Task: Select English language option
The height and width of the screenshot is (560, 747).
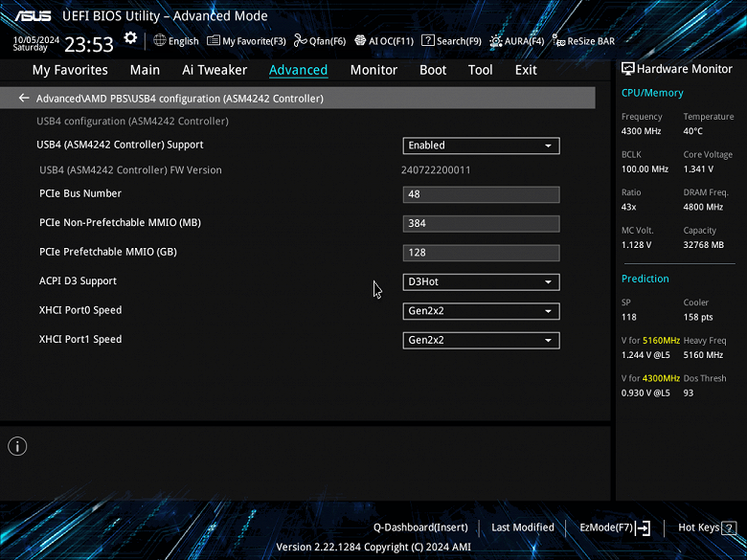Action: point(184,41)
